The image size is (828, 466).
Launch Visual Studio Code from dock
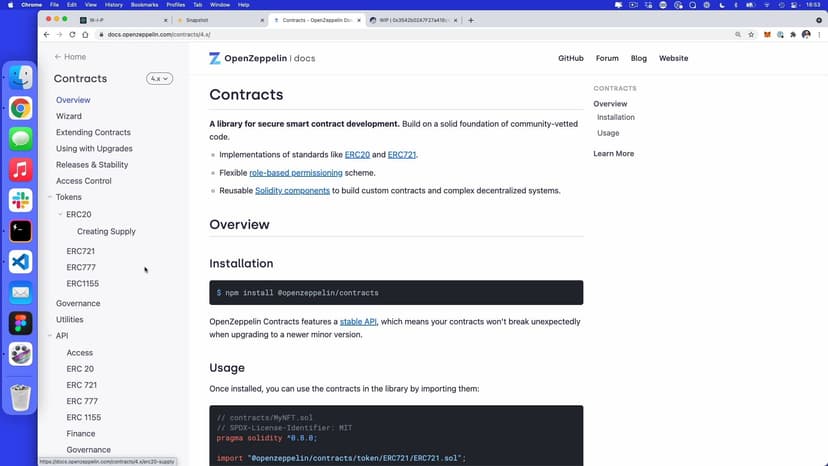pos(20,262)
